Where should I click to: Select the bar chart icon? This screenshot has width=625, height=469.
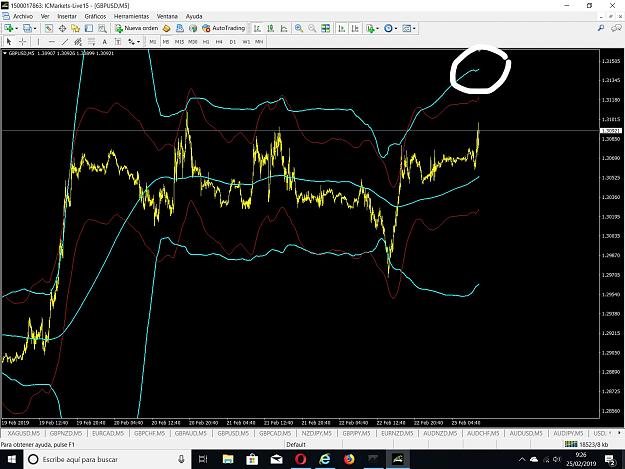pyautogui.click(x=257, y=28)
